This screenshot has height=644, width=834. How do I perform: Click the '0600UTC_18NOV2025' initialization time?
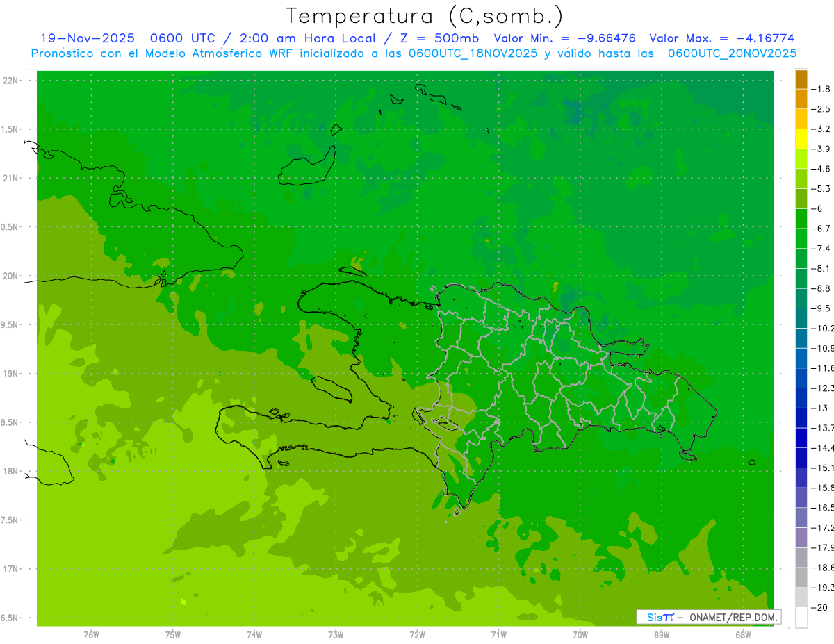pyautogui.click(x=473, y=53)
